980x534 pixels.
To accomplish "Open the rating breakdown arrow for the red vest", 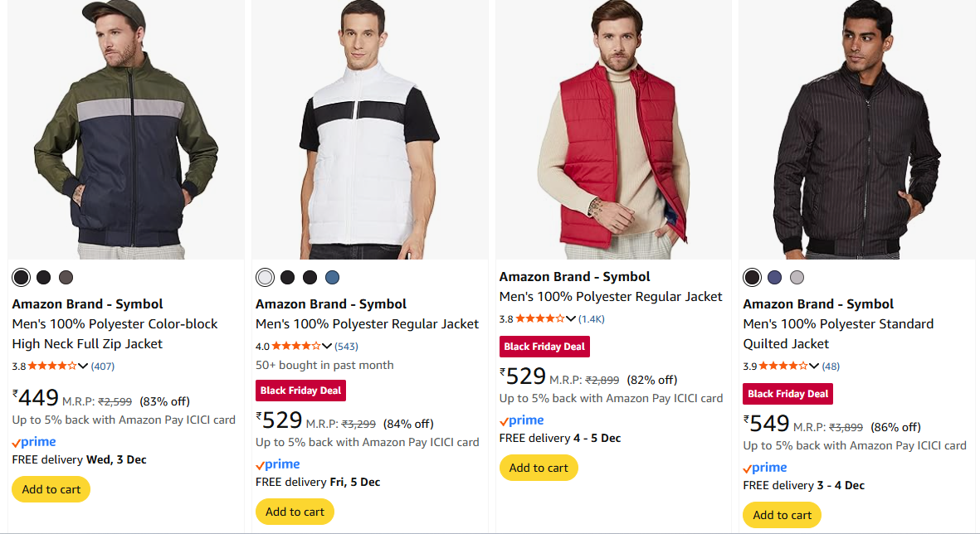I will (571, 318).
